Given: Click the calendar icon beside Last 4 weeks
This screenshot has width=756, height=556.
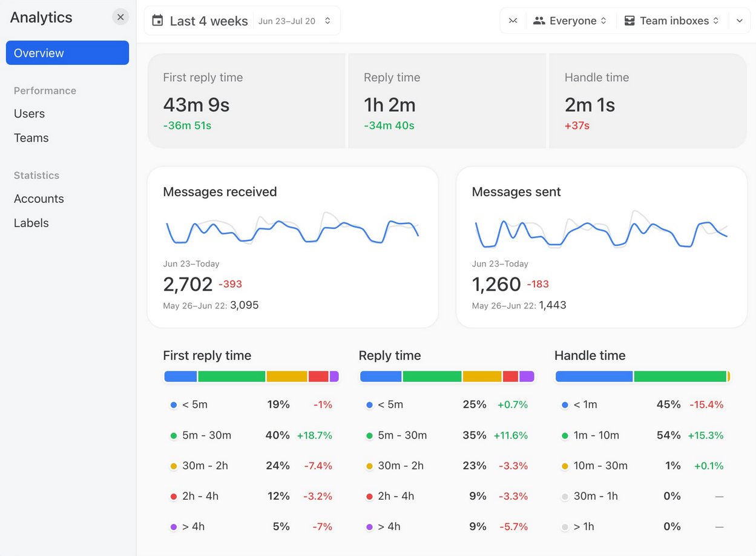Looking at the screenshot, I should [x=157, y=21].
